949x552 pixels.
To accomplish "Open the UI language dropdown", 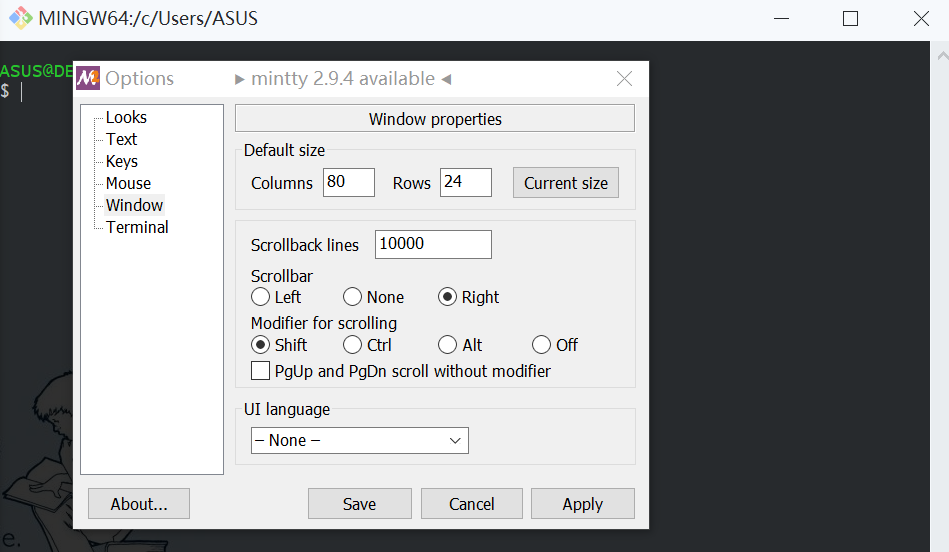I will [x=360, y=441].
